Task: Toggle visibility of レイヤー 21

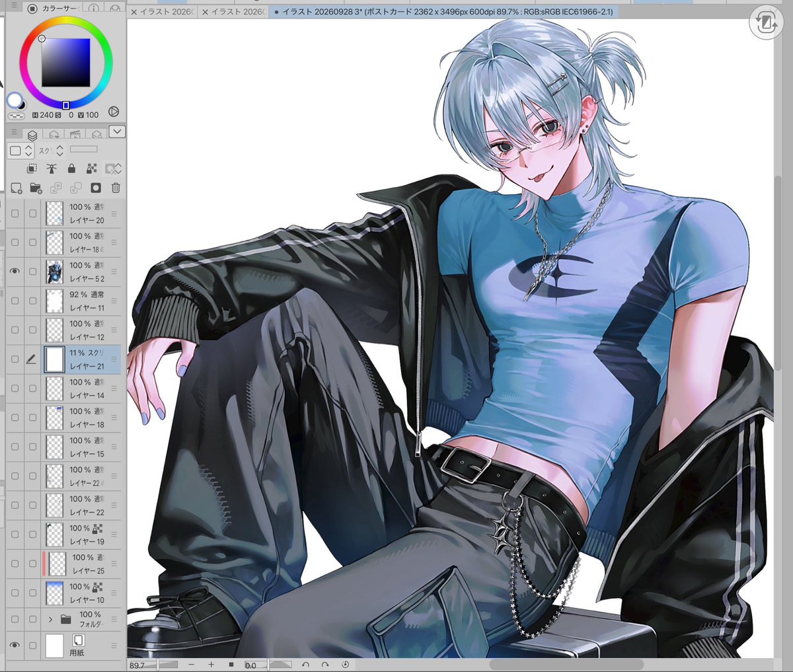Action: click(15, 359)
